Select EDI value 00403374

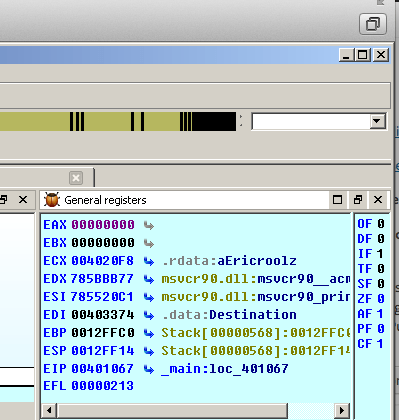tap(103, 315)
